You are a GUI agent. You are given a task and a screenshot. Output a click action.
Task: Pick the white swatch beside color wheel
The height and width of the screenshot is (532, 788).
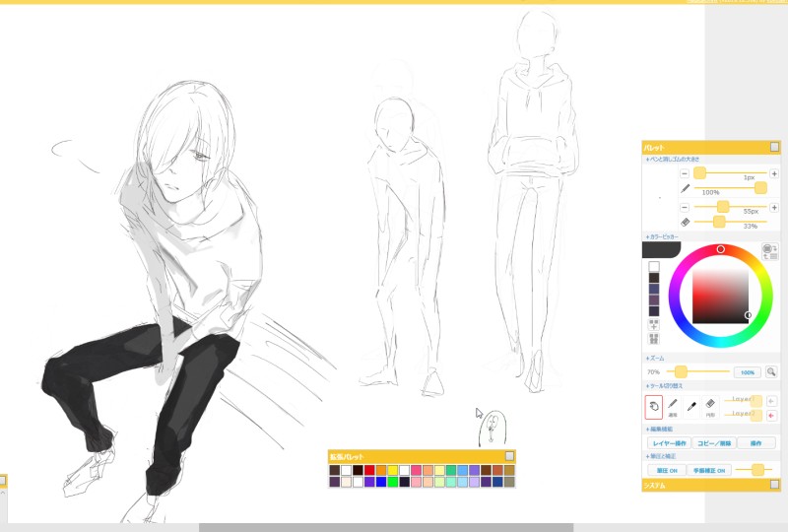click(x=653, y=267)
